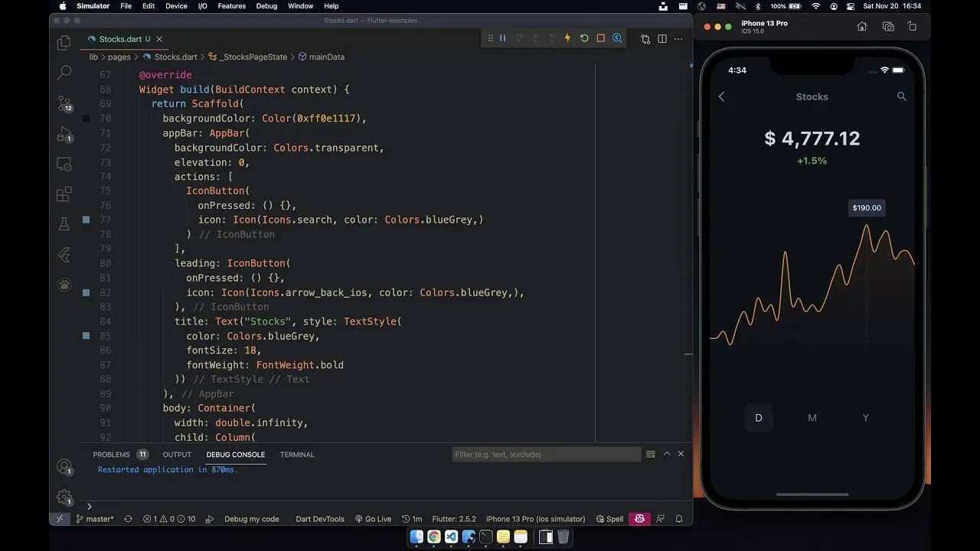Hot restart the app via green restart icon
980x551 pixels.
tap(583, 37)
